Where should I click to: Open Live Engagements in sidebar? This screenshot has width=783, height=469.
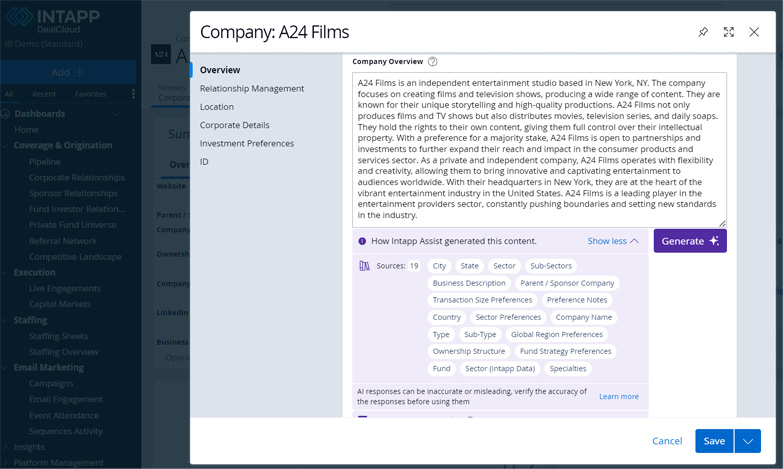pos(64,288)
